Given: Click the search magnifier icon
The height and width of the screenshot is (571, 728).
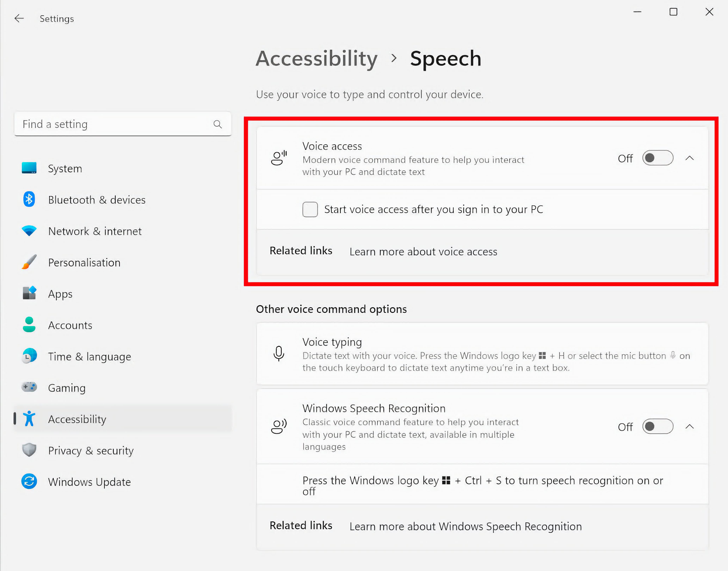Looking at the screenshot, I should 218,124.
